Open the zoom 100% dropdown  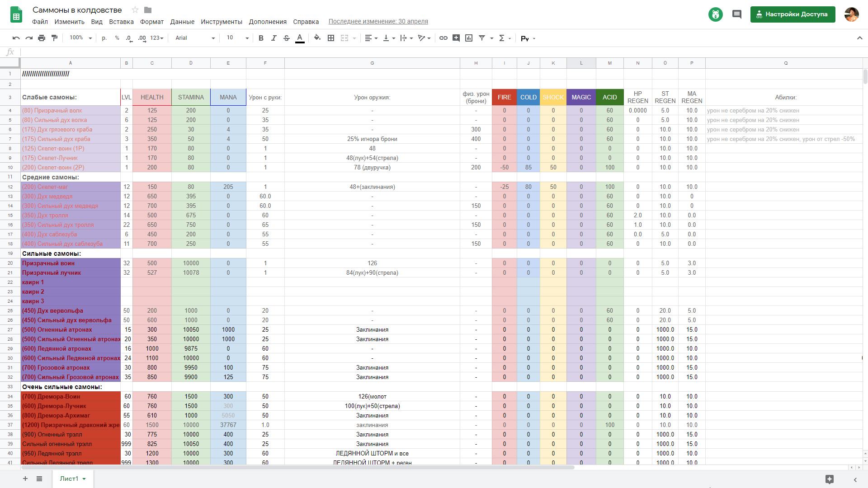(x=80, y=38)
